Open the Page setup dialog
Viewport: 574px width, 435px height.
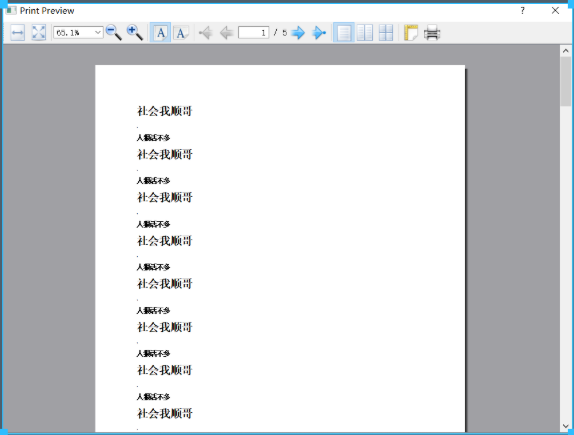pos(411,33)
